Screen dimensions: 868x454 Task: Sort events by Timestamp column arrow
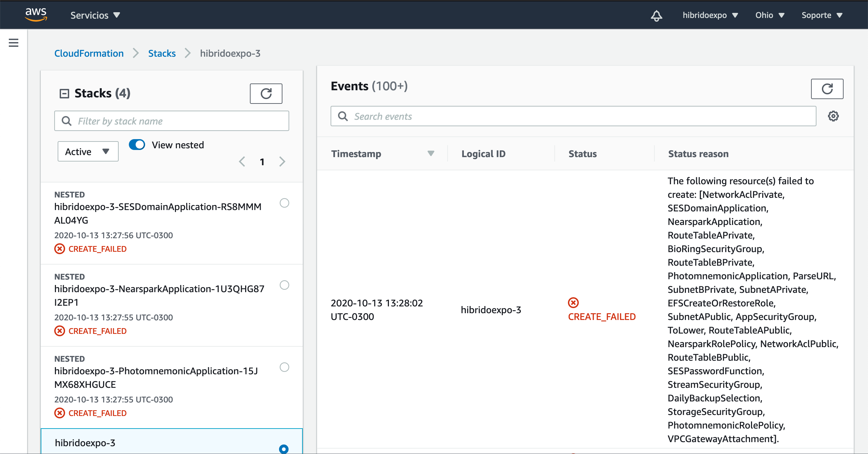tap(431, 153)
